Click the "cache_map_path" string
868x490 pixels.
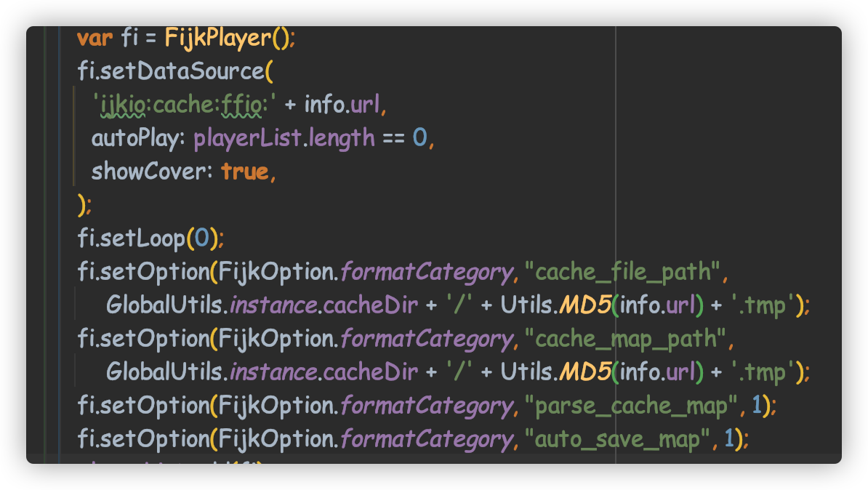(x=625, y=339)
